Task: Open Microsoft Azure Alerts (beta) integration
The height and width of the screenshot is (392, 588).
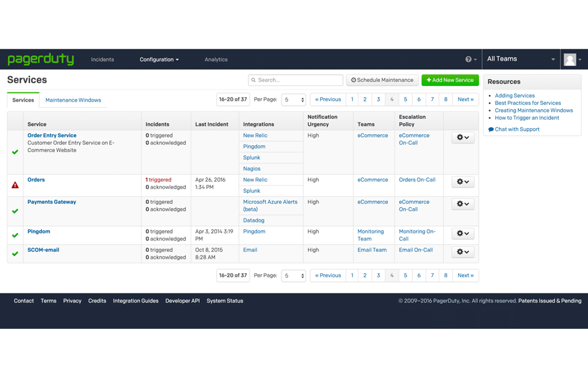Action: [270, 205]
